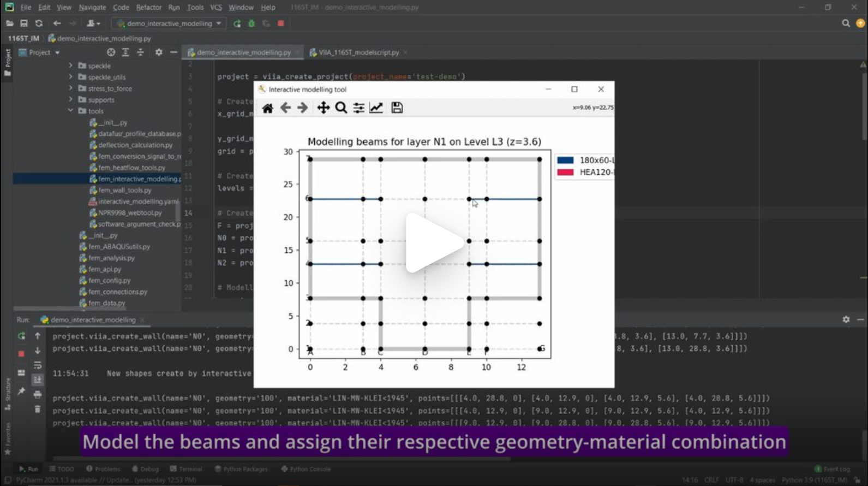Open the File menu
This screenshot has width=868, height=486.
click(x=26, y=8)
